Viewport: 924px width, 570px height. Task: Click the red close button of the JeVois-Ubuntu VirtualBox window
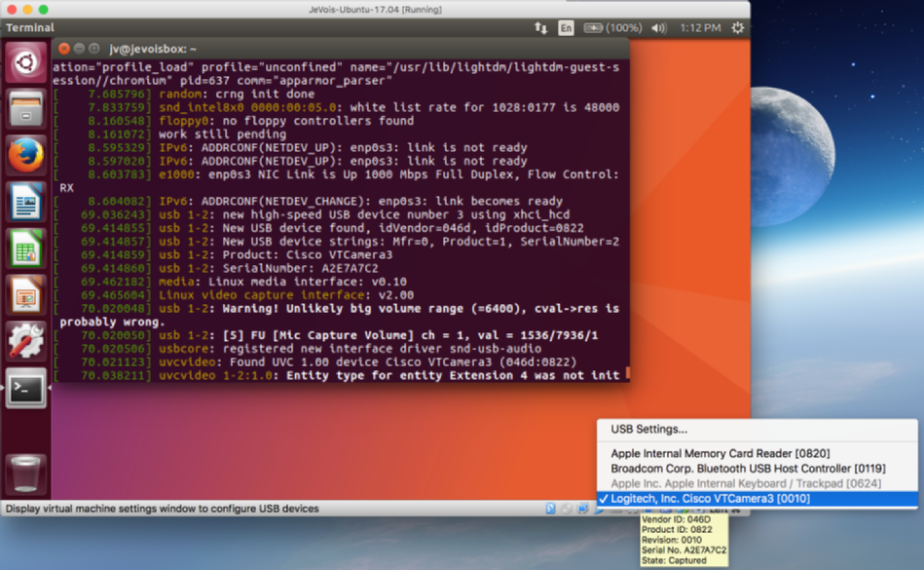(x=12, y=10)
